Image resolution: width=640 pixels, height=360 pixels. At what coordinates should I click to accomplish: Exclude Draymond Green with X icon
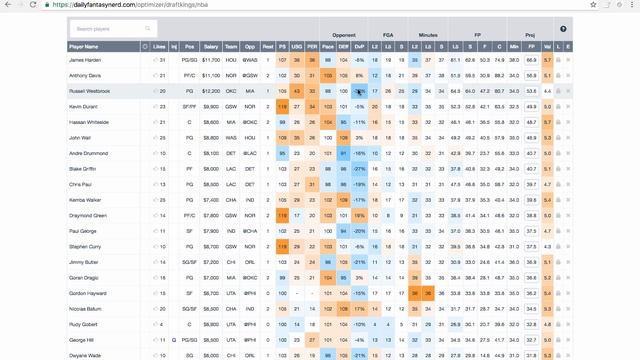point(568,216)
